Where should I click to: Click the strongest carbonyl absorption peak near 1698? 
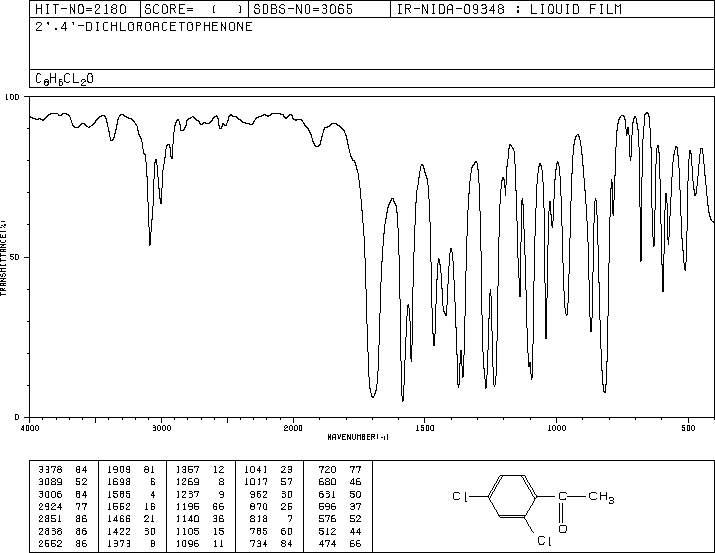[x=373, y=396]
